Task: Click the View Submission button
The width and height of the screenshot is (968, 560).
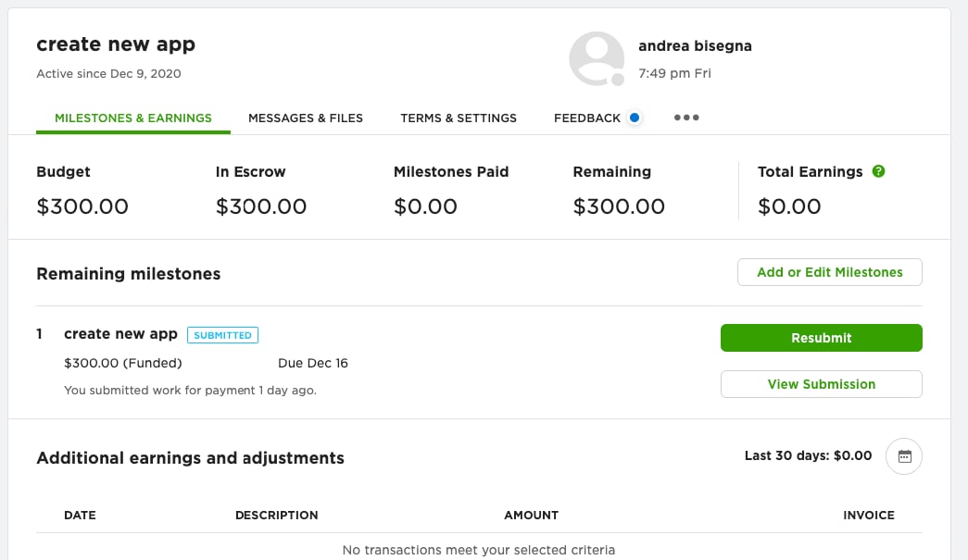Action: coord(821,384)
